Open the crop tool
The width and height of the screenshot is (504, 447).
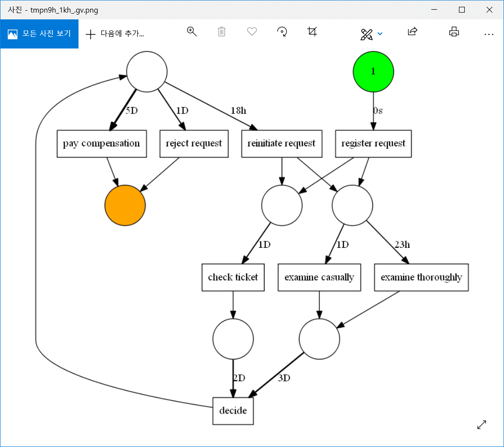(312, 32)
